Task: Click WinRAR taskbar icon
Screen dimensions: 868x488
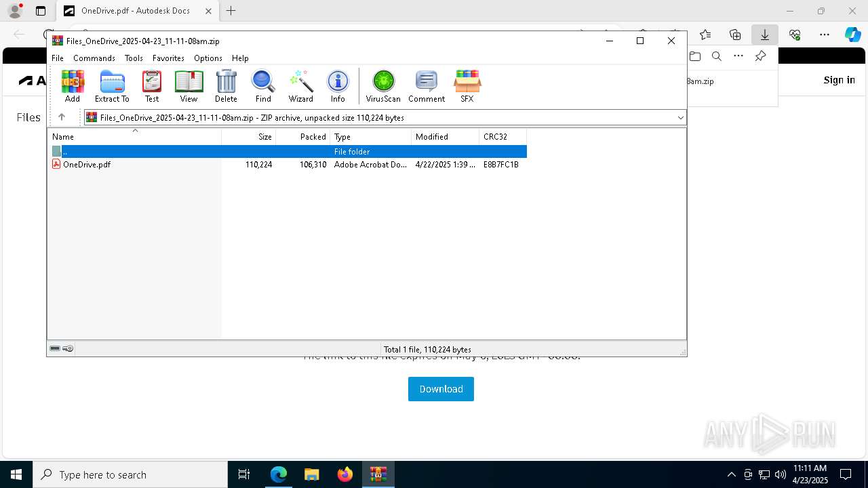Action: 378,474
